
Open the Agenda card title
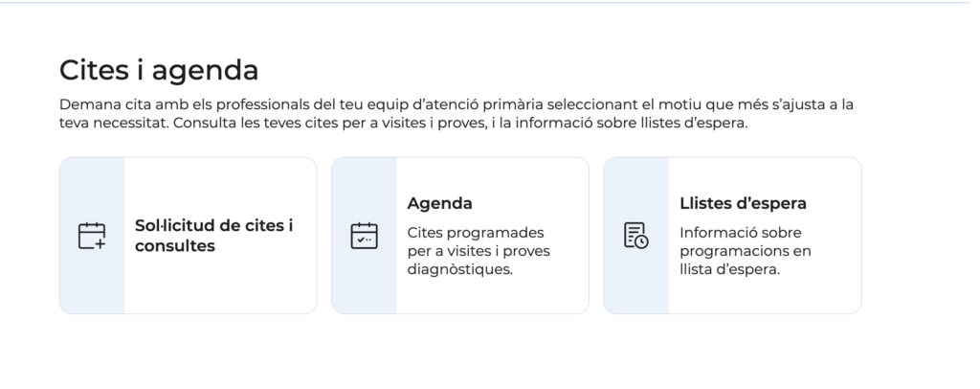coord(439,203)
